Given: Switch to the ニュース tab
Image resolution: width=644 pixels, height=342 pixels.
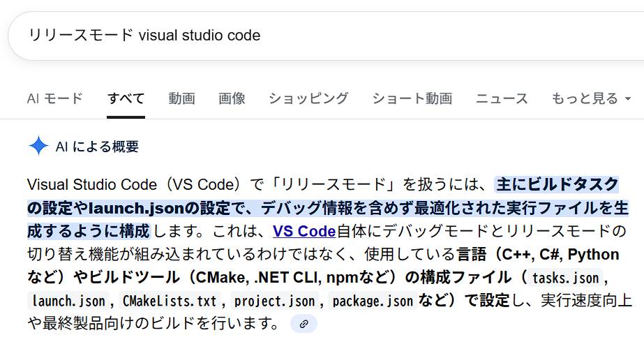Looking at the screenshot, I should pyautogui.click(x=502, y=98).
